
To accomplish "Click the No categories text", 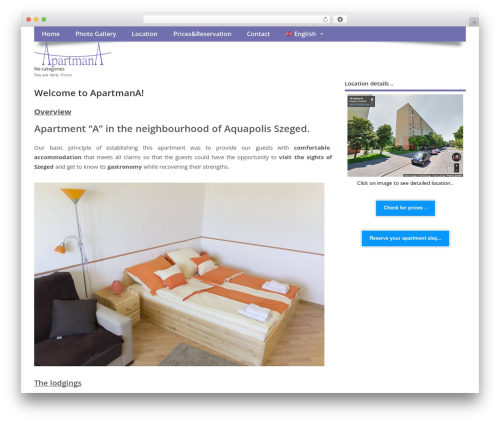I will click(x=49, y=69).
